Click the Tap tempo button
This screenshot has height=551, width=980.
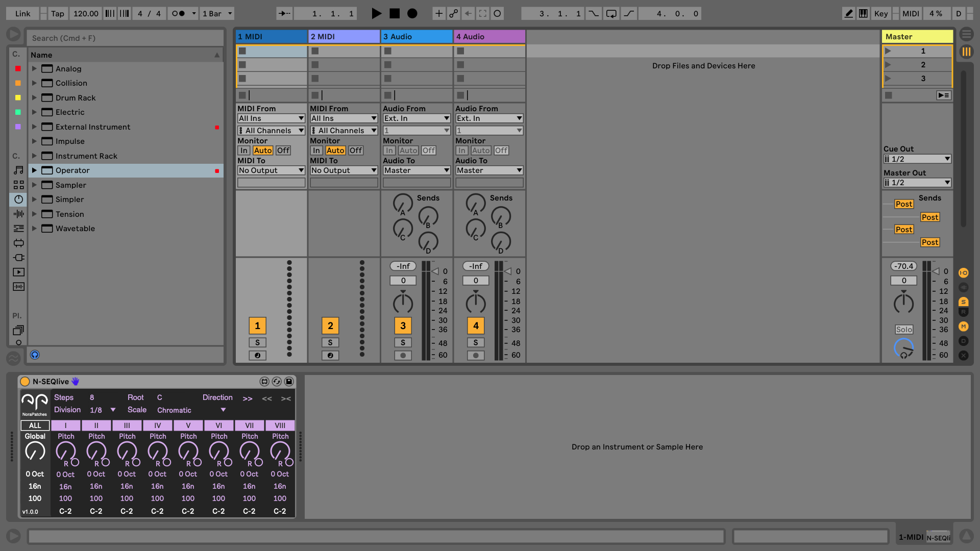click(58, 14)
